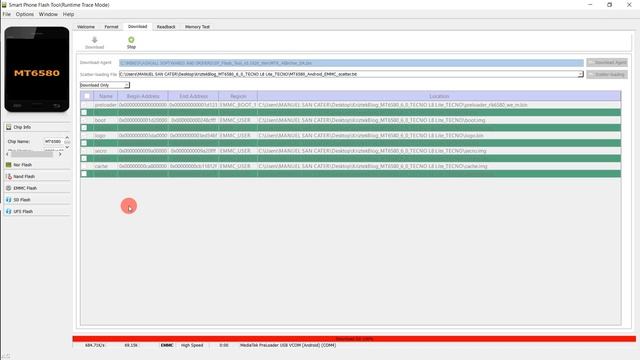Open the Chip Info panel
The image size is (640, 360).
click(x=37, y=127)
